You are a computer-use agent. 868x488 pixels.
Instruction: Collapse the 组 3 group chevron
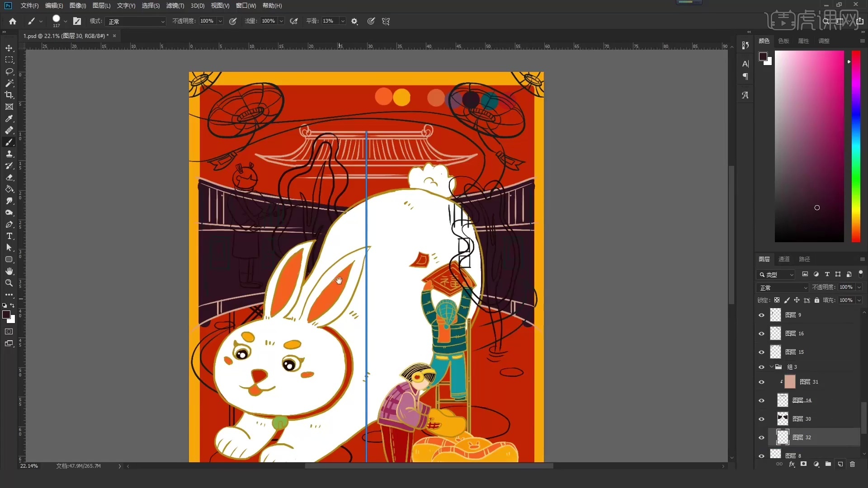771,367
